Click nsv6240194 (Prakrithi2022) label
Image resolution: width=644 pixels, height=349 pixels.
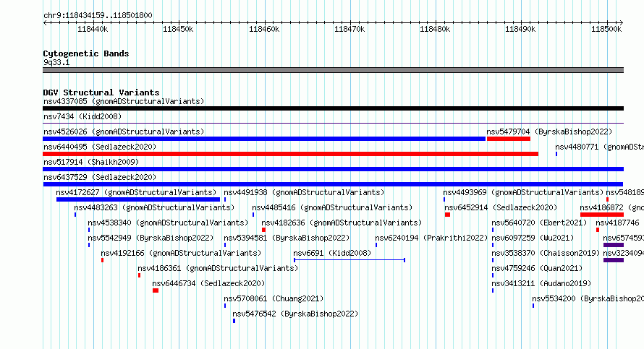point(431,238)
